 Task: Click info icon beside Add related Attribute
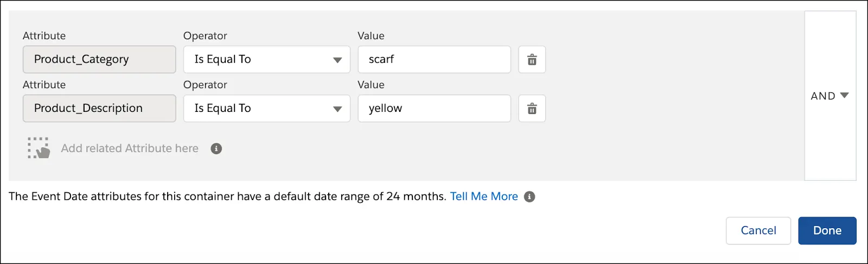point(216,149)
